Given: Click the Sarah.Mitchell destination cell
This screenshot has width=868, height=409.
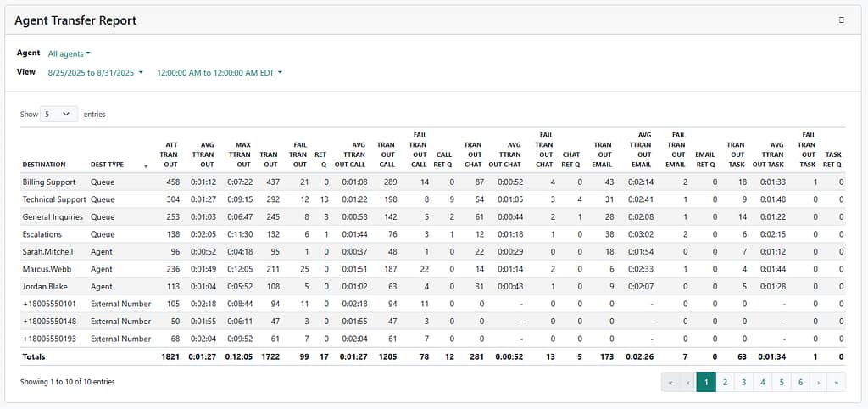Looking at the screenshot, I should pyautogui.click(x=47, y=252).
